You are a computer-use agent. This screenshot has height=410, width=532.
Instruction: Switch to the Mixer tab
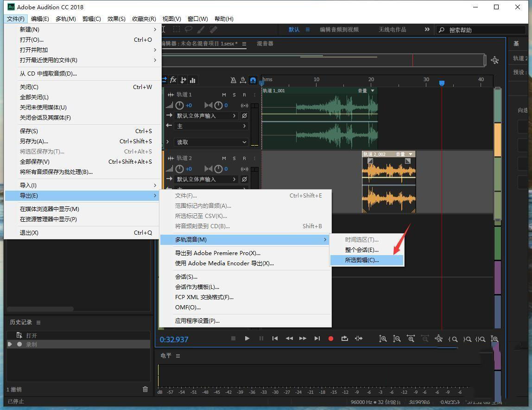click(x=265, y=44)
